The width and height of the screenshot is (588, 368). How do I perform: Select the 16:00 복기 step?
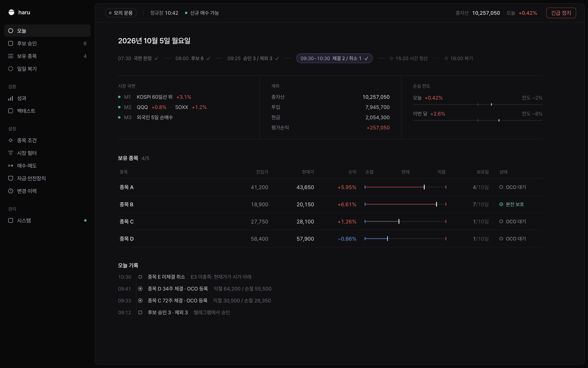tap(459, 58)
